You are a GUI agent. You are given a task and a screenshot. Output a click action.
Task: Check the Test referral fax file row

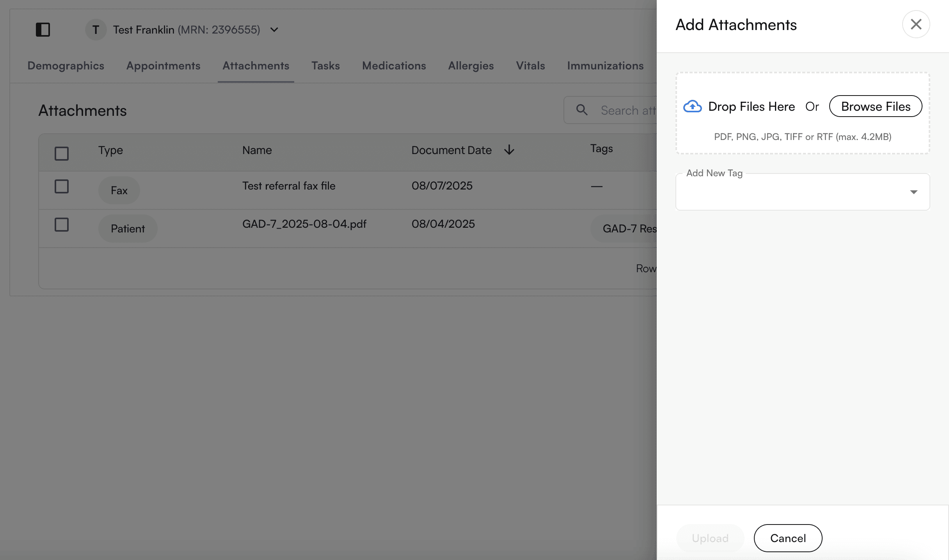62,186
